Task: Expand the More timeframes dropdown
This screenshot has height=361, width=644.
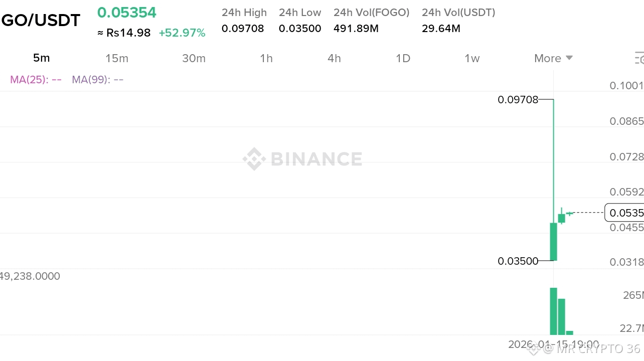Action: (553, 58)
